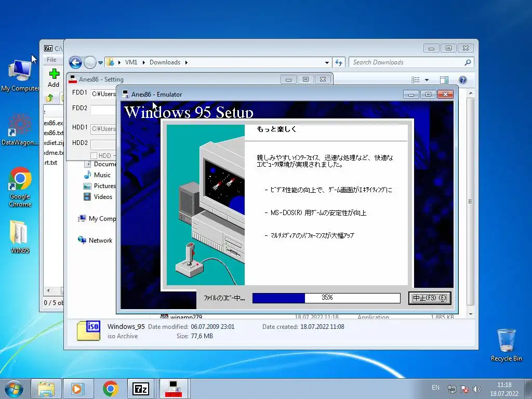
Task: Click the FDD1 path field in Anex86 Setting
Action: 103,94
